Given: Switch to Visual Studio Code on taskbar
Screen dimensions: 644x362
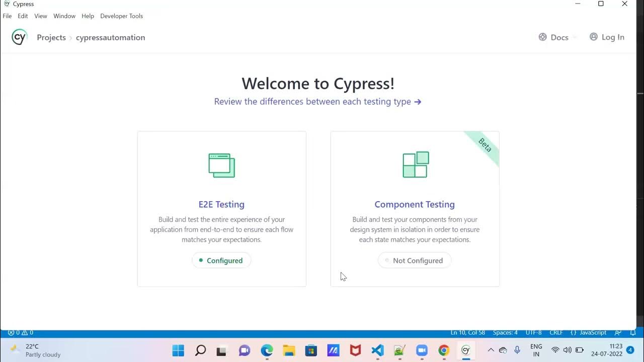Looking at the screenshot, I should point(377,350).
